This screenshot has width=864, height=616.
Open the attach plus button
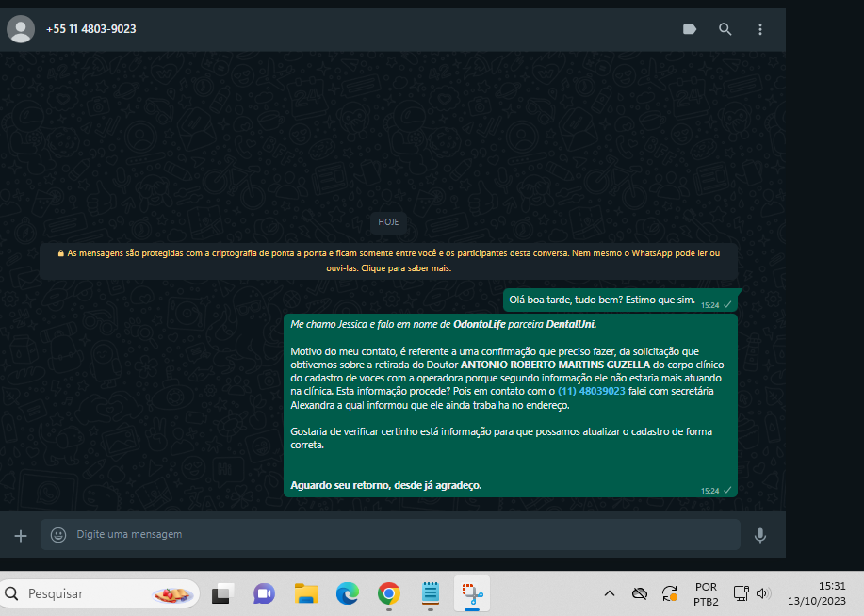[x=21, y=536]
